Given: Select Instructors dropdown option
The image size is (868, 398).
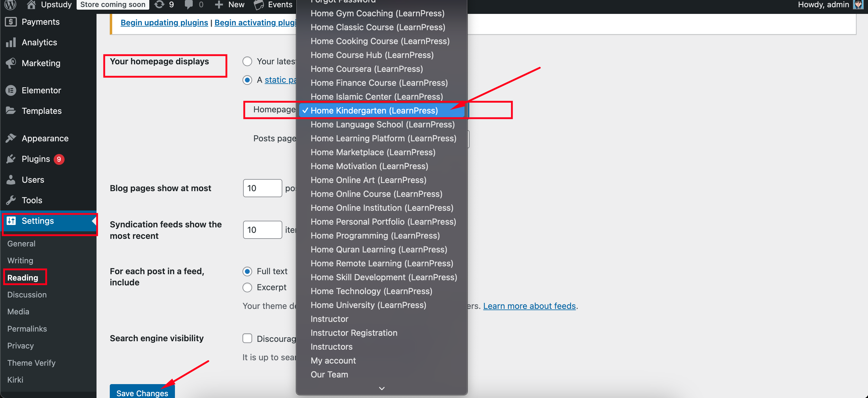Looking at the screenshot, I should pyautogui.click(x=382, y=347).
